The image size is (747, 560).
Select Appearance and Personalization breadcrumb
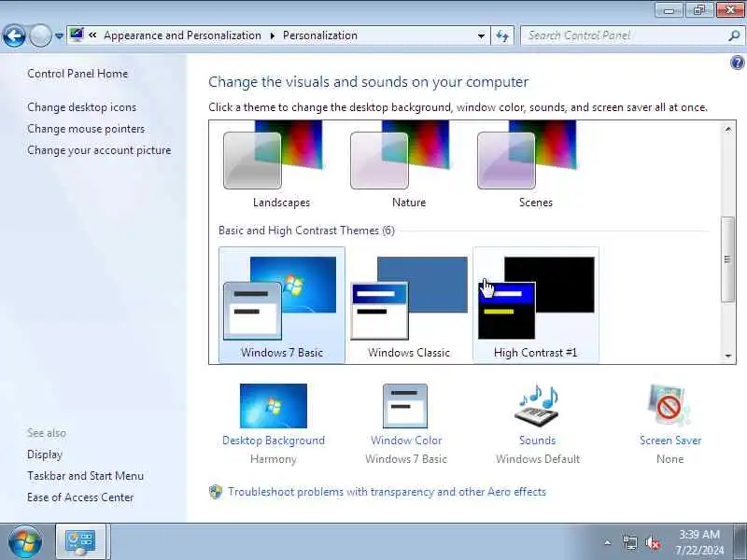[x=182, y=35]
